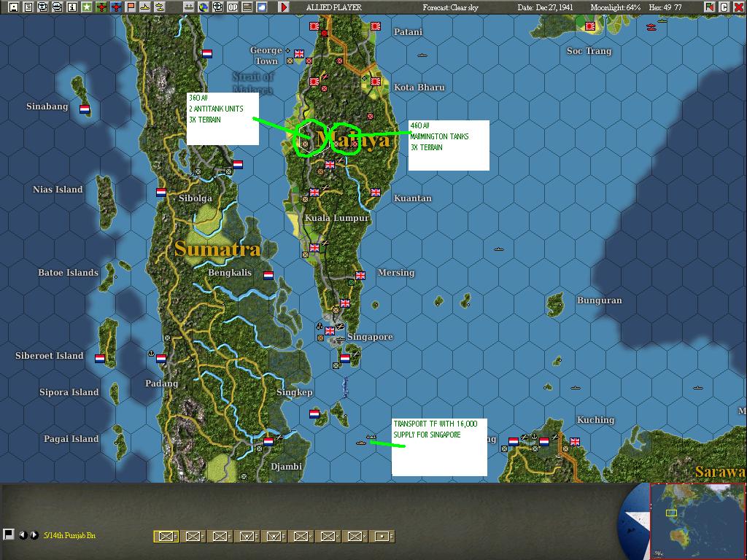747x560 pixels.
Task: Select the Singkep Dutch flag base
Action: [314, 414]
